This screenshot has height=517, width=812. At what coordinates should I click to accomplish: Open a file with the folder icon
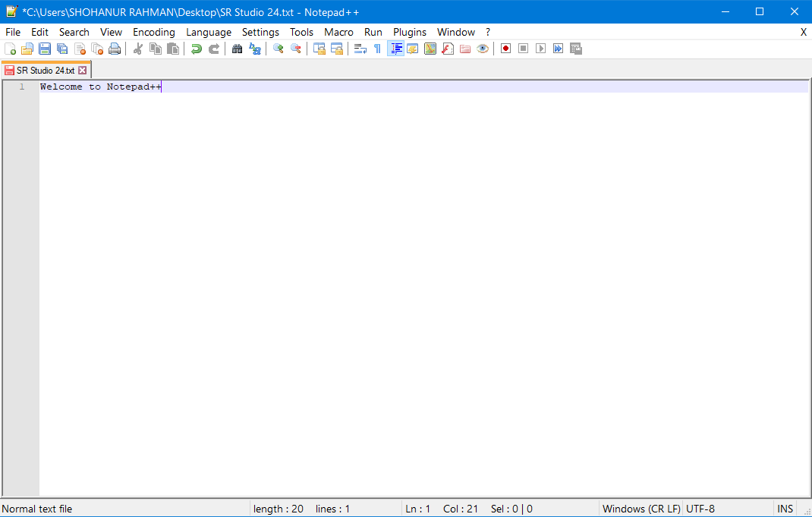[27, 49]
